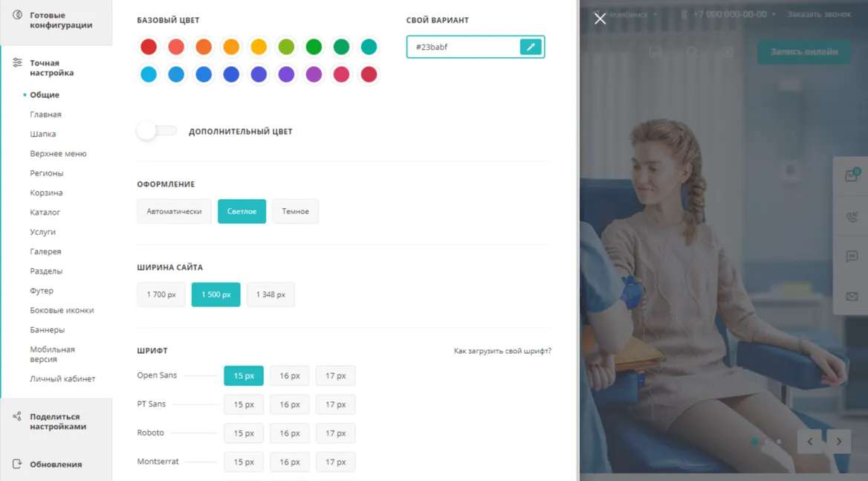Click the Обновления updates icon

(x=17, y=464)
